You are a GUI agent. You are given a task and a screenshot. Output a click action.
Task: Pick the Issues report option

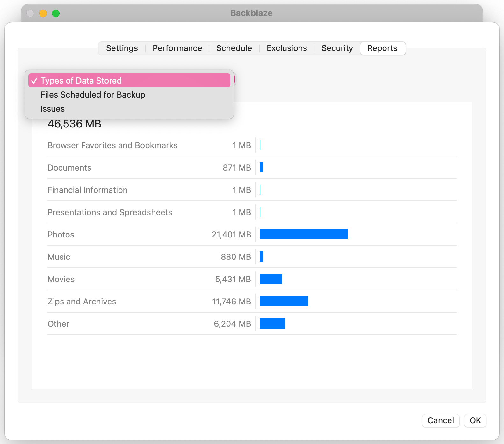point(129,109)
